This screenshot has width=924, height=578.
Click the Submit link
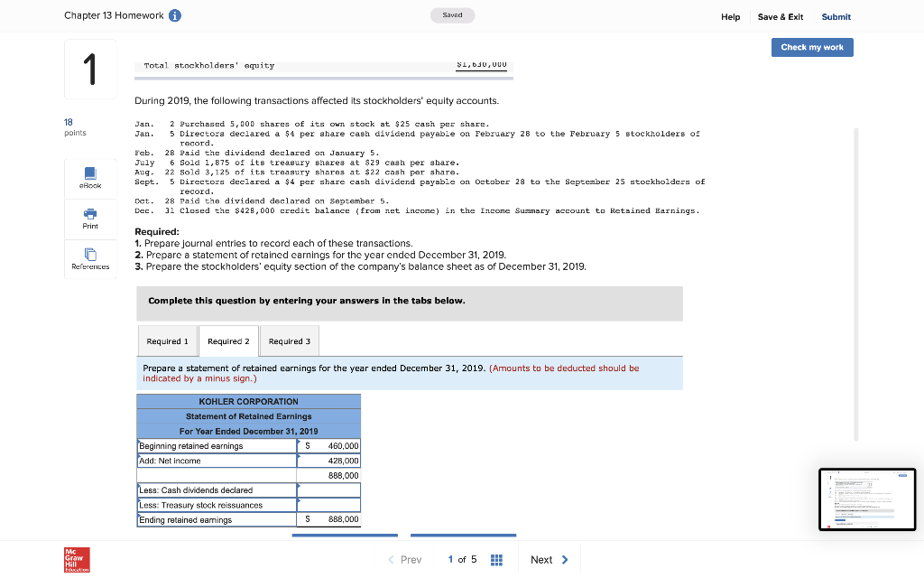tap(835, 16)
